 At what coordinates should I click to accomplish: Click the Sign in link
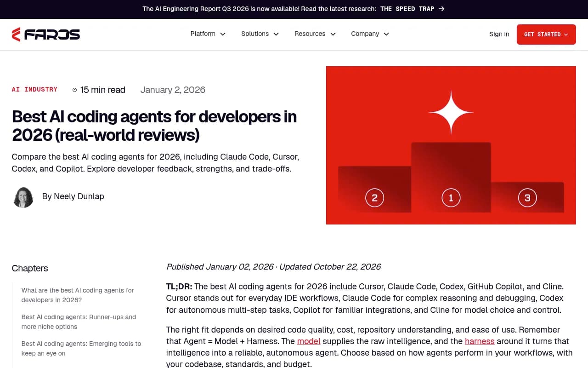(x=499, y=34)
